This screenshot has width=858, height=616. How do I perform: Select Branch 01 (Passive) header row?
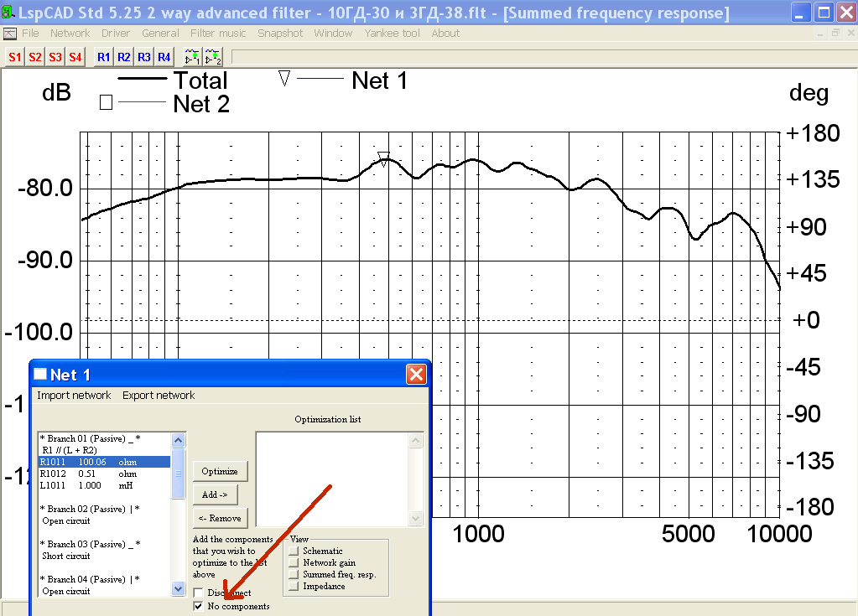click(105, 438)
